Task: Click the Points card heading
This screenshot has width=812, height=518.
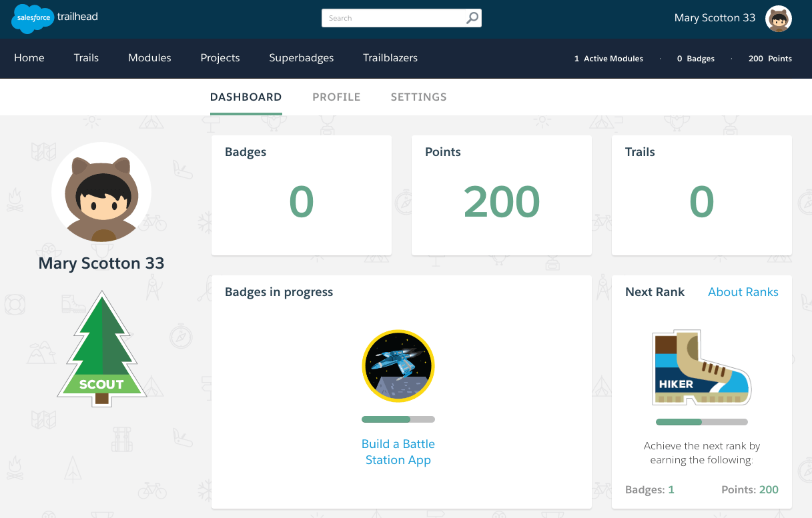Action: click(443, 152)
